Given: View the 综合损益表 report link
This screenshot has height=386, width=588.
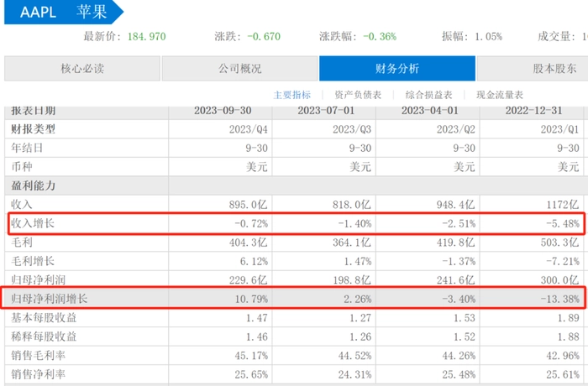Looking at the screenshot, I should [429, 95].
